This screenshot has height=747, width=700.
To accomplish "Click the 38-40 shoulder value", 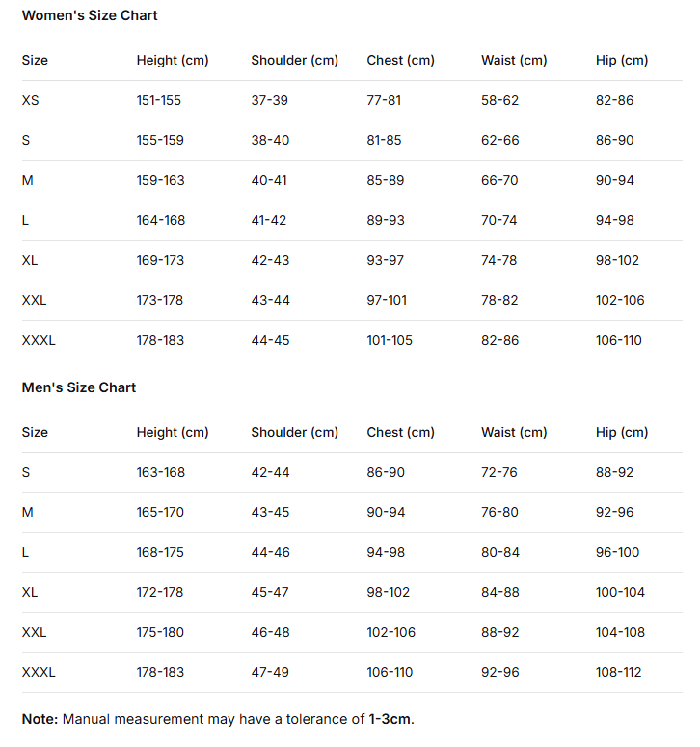I will (x=270, y=140).
